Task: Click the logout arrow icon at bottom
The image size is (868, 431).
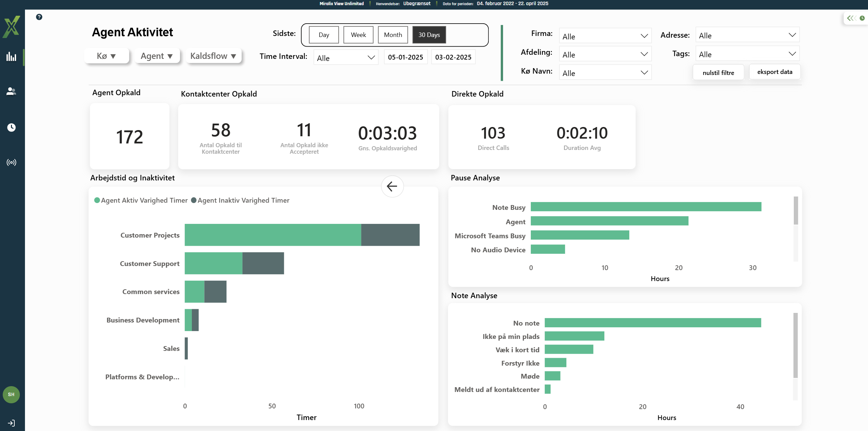Action: tap(11, 423)
